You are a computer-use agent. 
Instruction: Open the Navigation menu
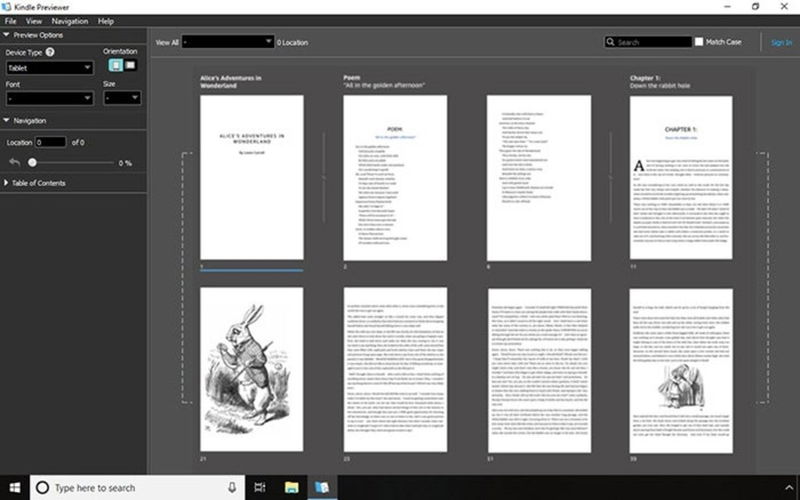[69, 20]
